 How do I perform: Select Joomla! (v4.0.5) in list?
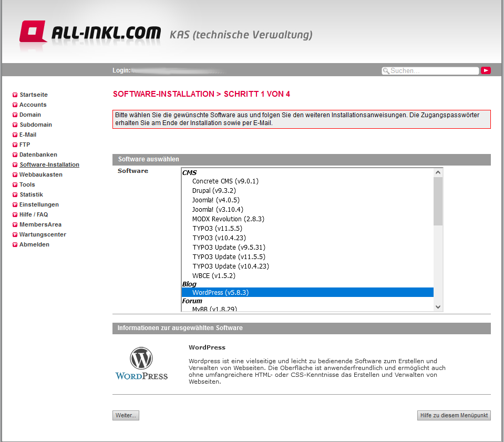pos(307,200)
